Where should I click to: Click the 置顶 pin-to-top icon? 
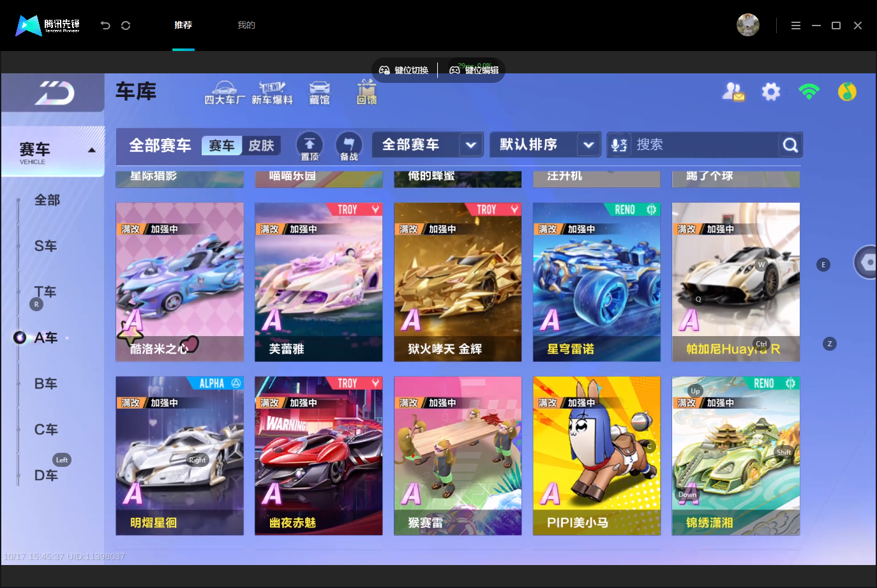[x=310, y=146]
